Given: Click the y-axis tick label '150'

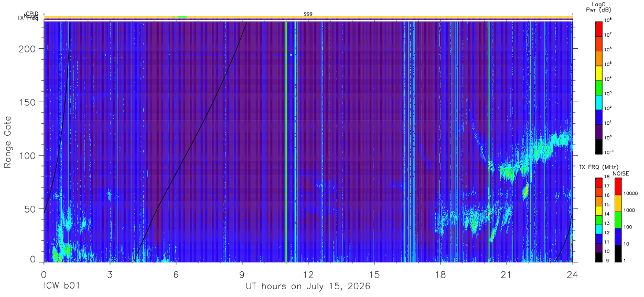Looking at the screenshot, I should point(28,102).
